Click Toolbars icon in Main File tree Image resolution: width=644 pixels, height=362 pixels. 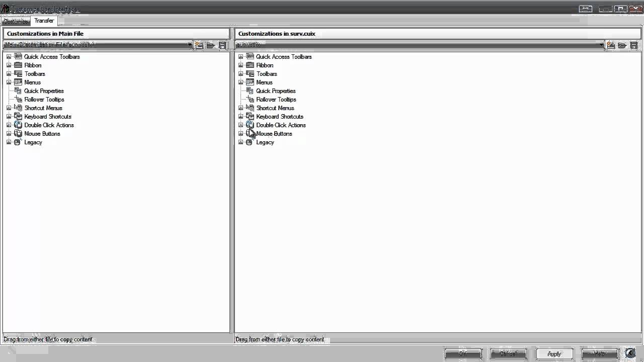(18, 74)
